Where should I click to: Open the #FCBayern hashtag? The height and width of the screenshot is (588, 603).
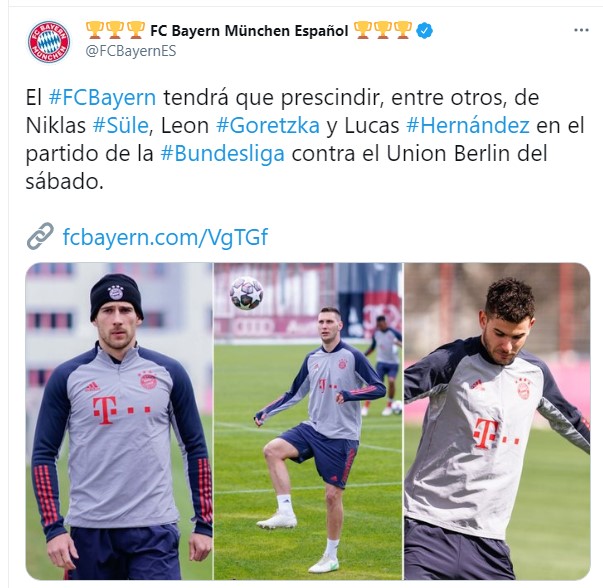[102, 97]
